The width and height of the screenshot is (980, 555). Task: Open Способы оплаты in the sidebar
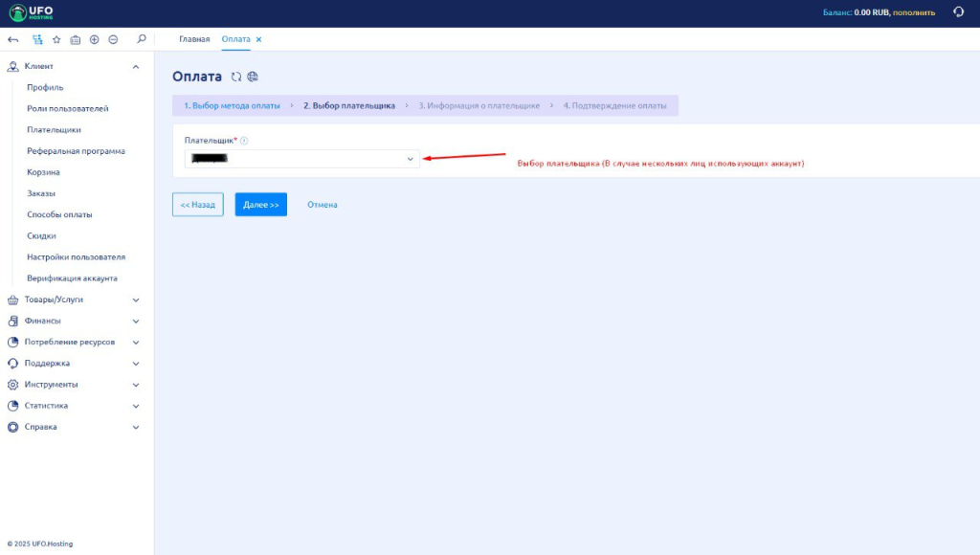(59, 214)
